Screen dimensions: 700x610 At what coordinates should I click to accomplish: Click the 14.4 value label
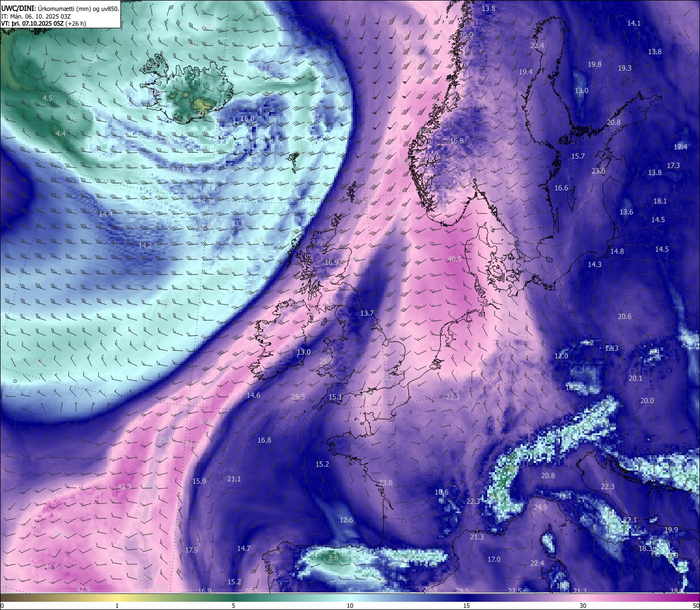[106, 214]
